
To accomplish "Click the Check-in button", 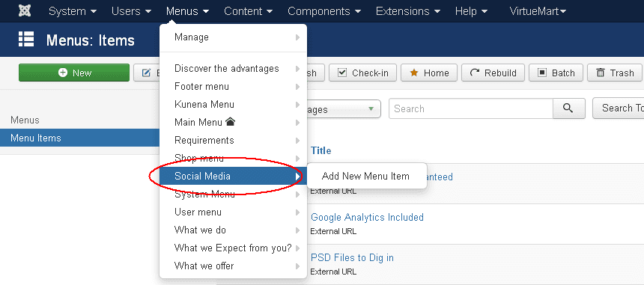I will pos(362,73).
